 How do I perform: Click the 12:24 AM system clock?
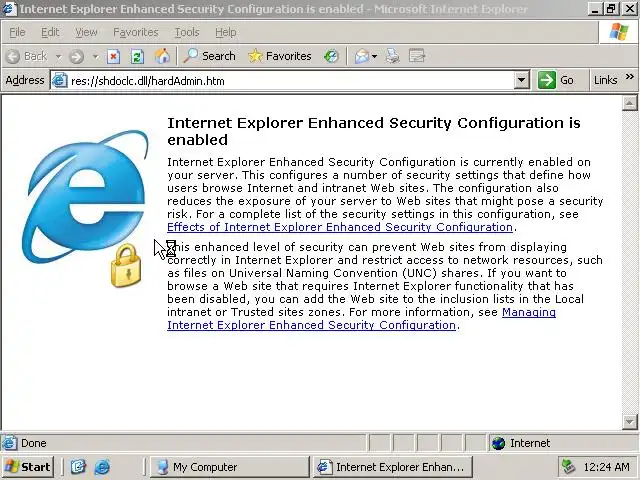click(x=607, y=467)
